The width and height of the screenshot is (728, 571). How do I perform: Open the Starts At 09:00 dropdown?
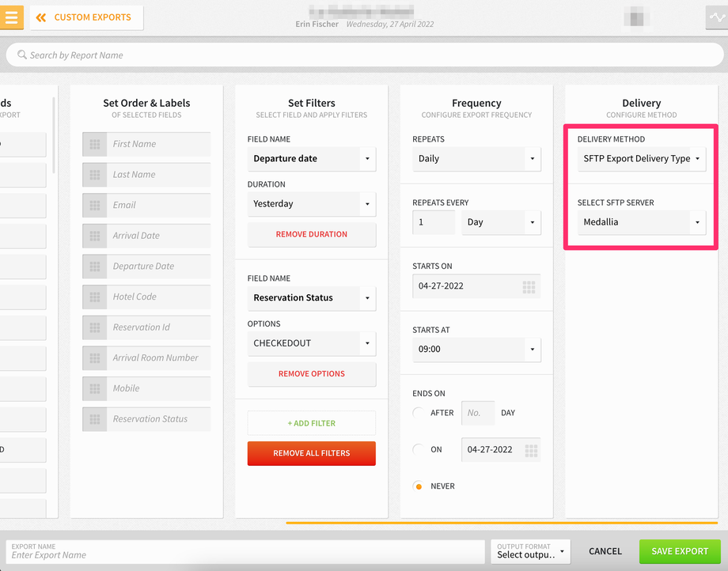pos(476,350)
